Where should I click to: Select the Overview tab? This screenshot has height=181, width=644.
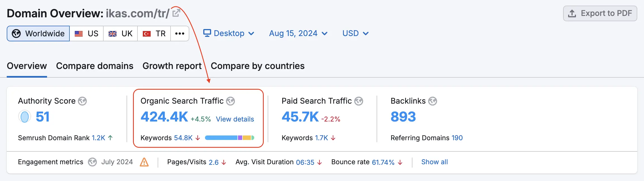click(x=27, y=66)
